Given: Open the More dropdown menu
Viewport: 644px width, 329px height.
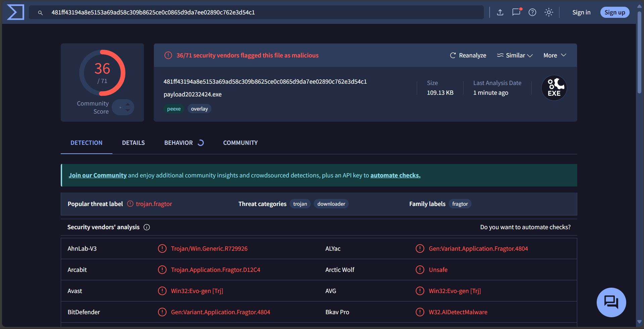Looking at the screenshot, I should pyautogui.click(x=555, y=55).
